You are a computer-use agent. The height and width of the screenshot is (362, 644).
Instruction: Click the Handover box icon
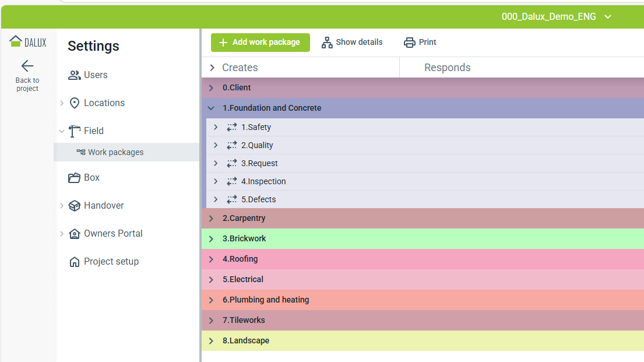[x=75, y=206]
